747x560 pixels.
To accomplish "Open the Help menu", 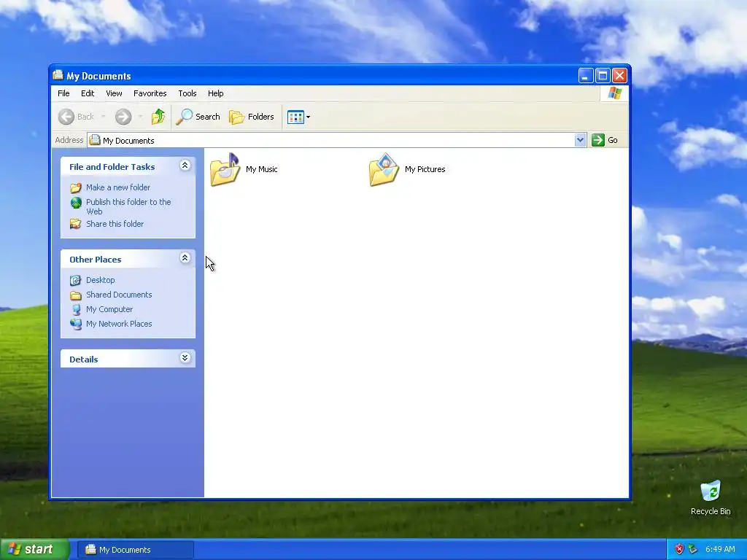I will point(215,93).
